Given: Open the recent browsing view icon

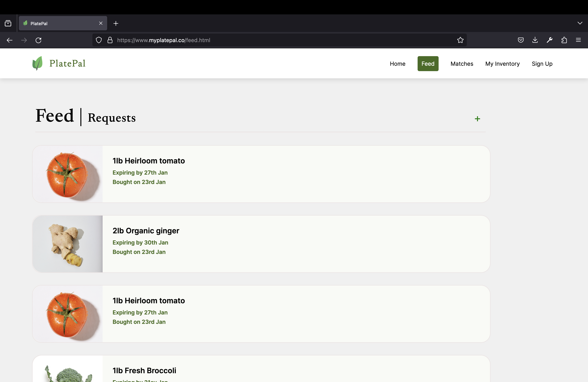Looking at the screenshot, I should pos(8,23).
